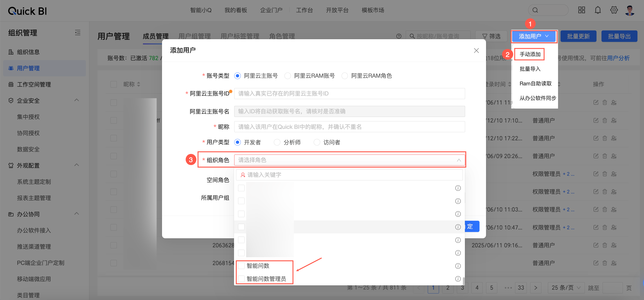Open the 25 条/页 page size dropdown
644x300 pixels.
point(566,288)
